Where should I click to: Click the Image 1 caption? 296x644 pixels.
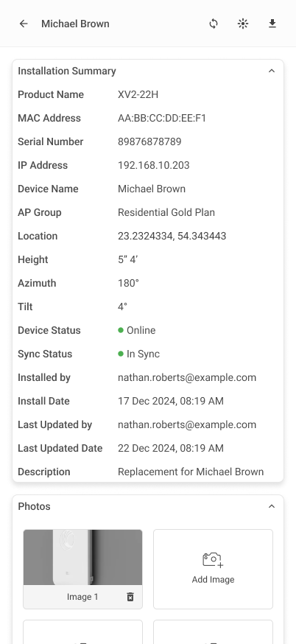[x=82, y=597]
